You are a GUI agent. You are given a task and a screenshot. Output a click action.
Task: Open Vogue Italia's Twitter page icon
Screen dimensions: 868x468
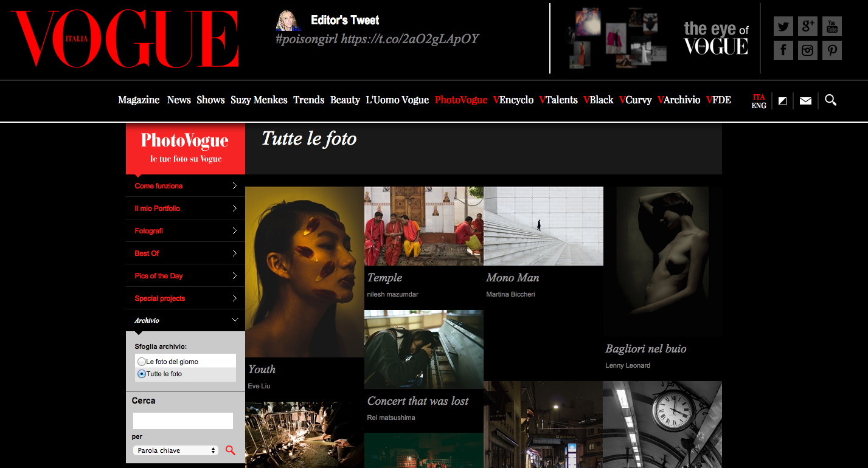[x=783, y=26]
